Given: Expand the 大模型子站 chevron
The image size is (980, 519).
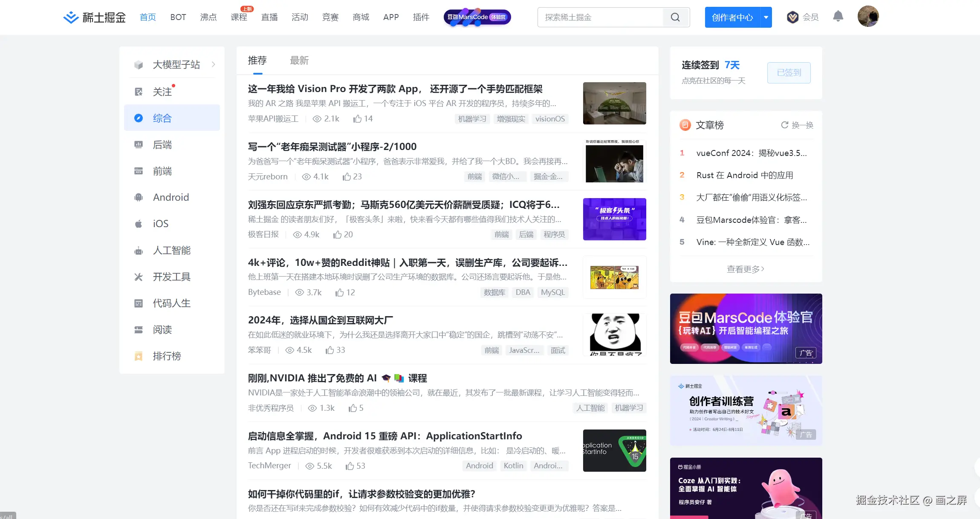Looking at the screenshot, I should coord(214,64).
